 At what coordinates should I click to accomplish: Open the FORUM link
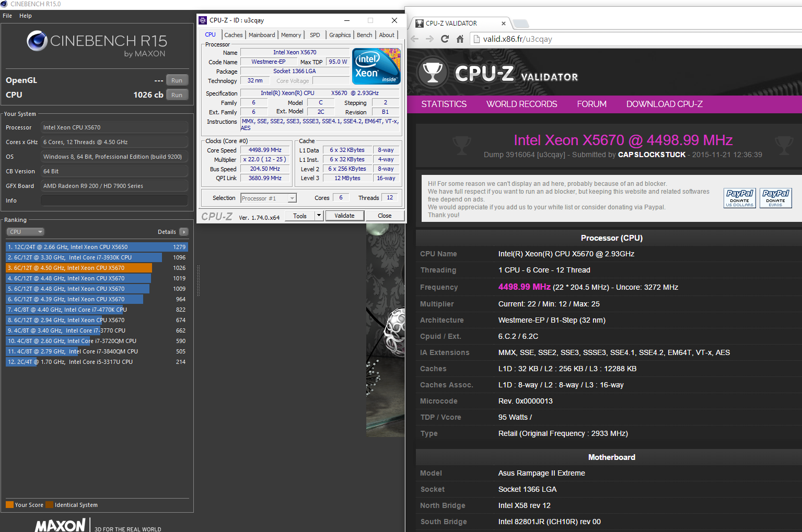click(x=592, y=104)
